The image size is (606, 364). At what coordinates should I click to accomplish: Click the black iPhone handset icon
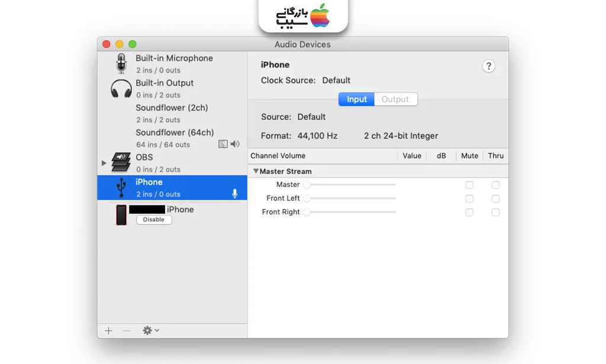121,215
